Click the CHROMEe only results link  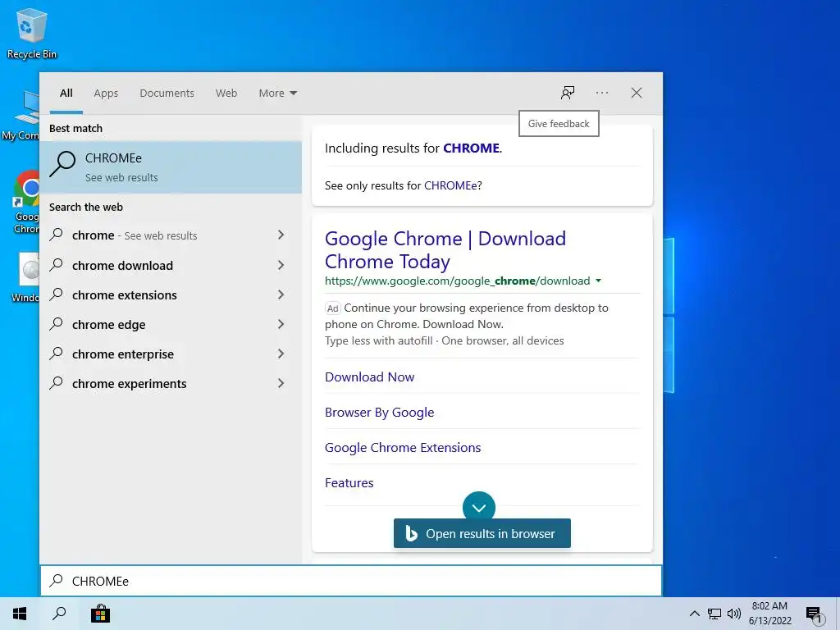(x=450, y=185)
